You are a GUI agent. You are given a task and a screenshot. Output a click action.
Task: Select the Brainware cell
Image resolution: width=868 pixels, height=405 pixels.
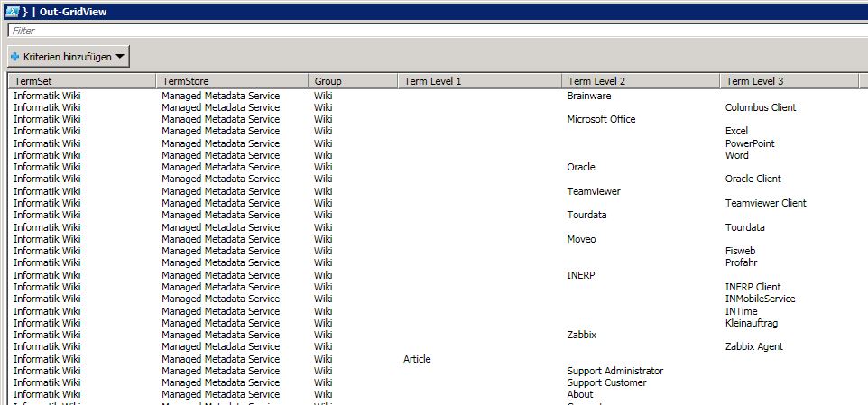(589, 96)
